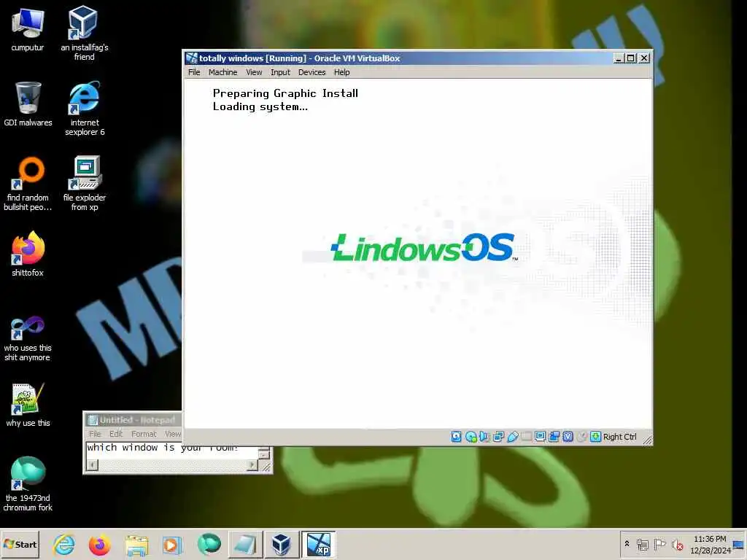Click the Show Desktop button at taskbar end

pos(739,544)
